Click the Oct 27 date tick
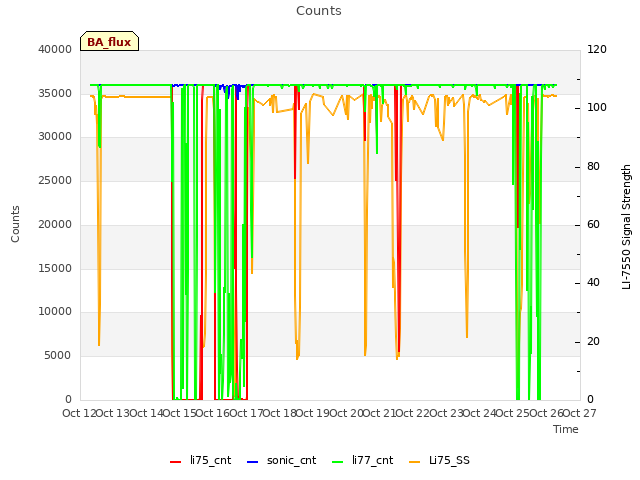This screenshot has width=640, height=480. 580,413
